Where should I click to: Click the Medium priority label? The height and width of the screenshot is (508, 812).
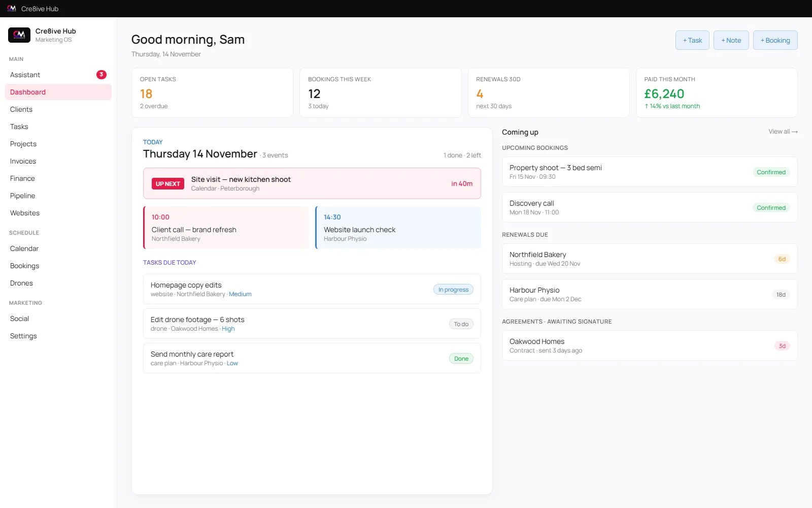pyautogui.click(x=240, y=294)
